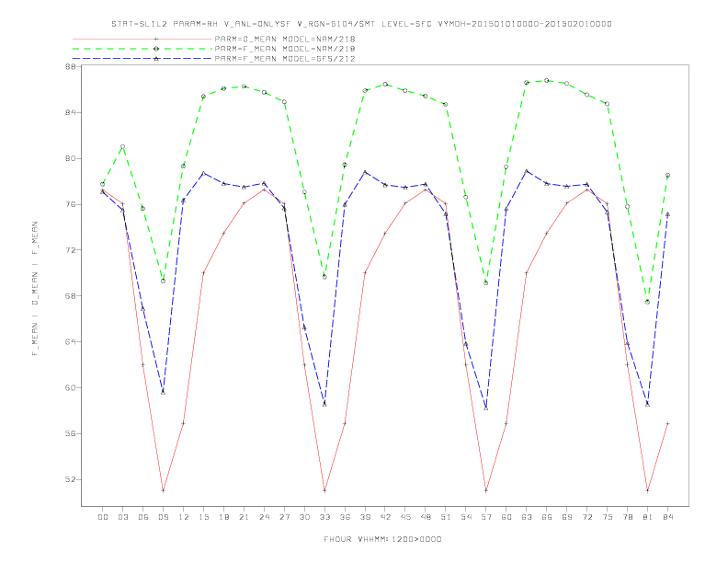Screen dimensions: 728x563
Task: Click x-axis tick label 51
Action: point(446,517)
